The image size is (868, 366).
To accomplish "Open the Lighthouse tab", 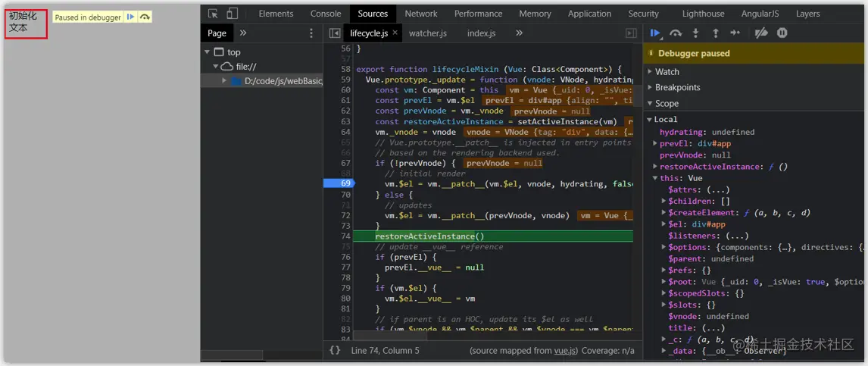I will 703,14.
